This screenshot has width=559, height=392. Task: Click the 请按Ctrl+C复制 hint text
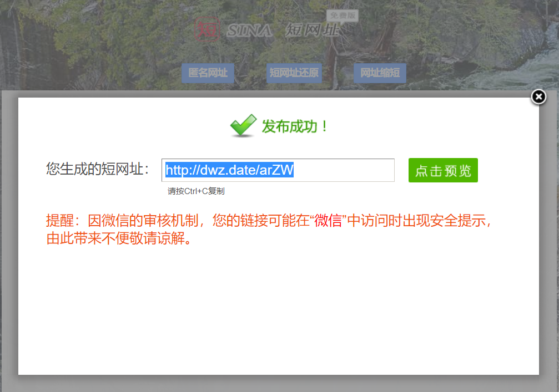point(196,191)
